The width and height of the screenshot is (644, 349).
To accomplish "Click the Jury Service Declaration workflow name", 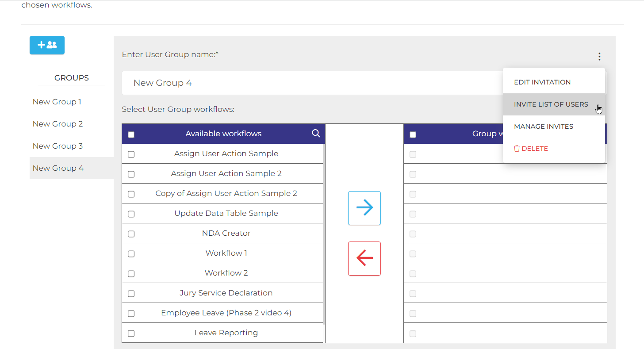I will [226, 293].
